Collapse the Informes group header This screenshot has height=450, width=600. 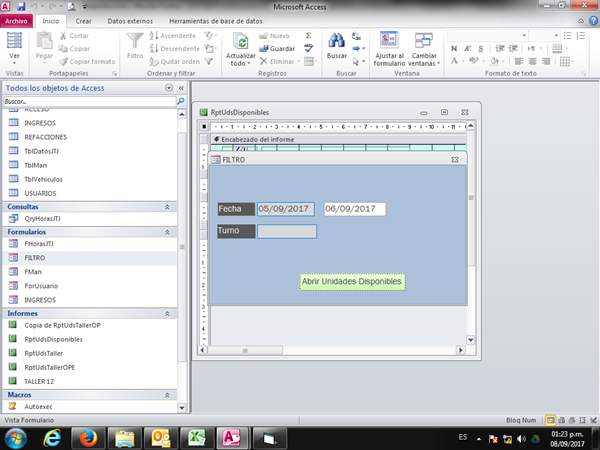click(x=167, y=313)
